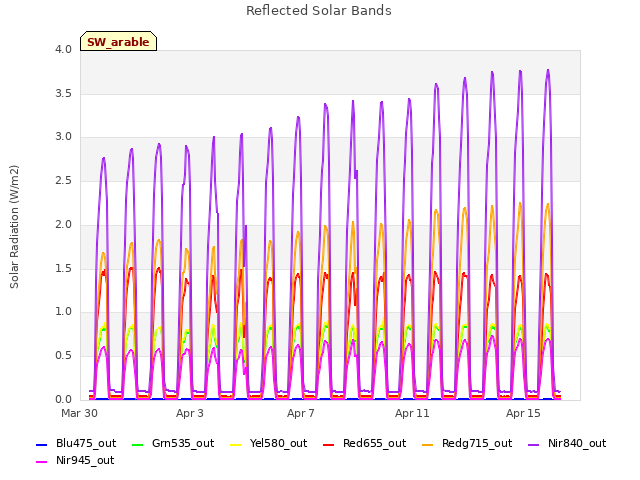This screenshot has width=640, height=480.
Task: Click the blue Blu475_out legend swatch
Action: (x=42, y=444)
